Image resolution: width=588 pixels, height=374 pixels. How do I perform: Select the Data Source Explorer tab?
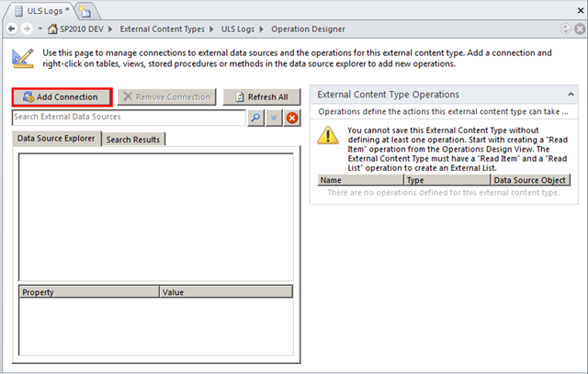pyautogui.click(x=55, y=140)
